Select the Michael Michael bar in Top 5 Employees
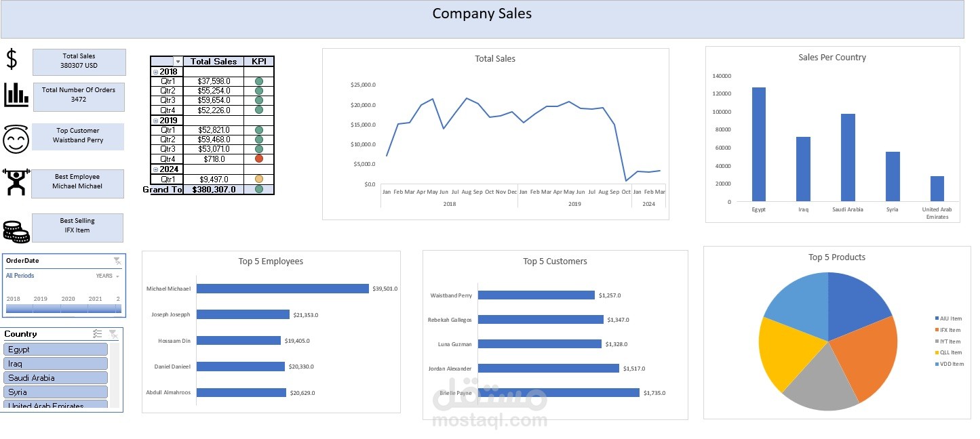Image resolution: width=980 pixels, height=439 pixels. pos(283,289)
